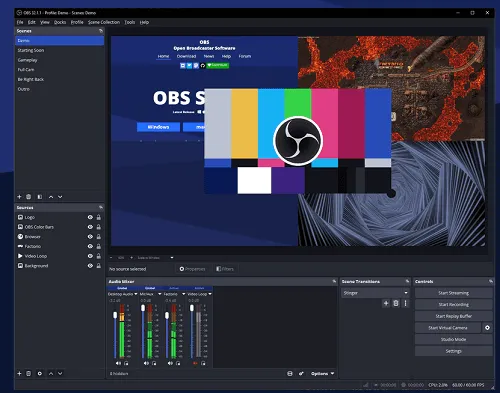This screenshot has height=393, width=500.
Task: Unmute the Video Loop red speaker icon
Action: point(195,363)
